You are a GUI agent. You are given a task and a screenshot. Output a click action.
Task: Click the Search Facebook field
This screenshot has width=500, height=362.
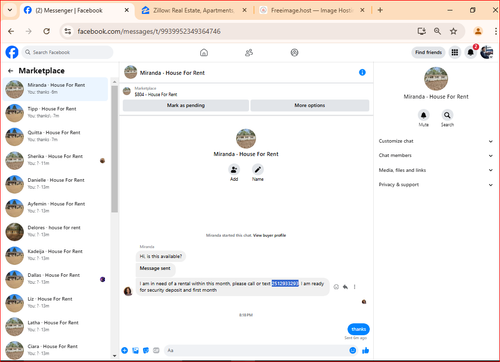(68, 52)
